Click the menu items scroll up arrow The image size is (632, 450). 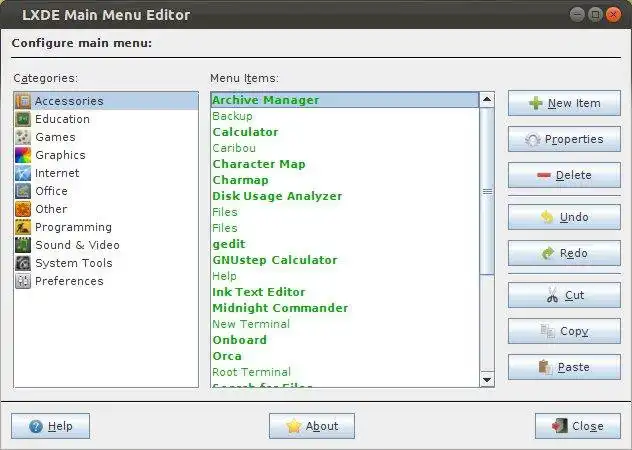click(487, 99)
